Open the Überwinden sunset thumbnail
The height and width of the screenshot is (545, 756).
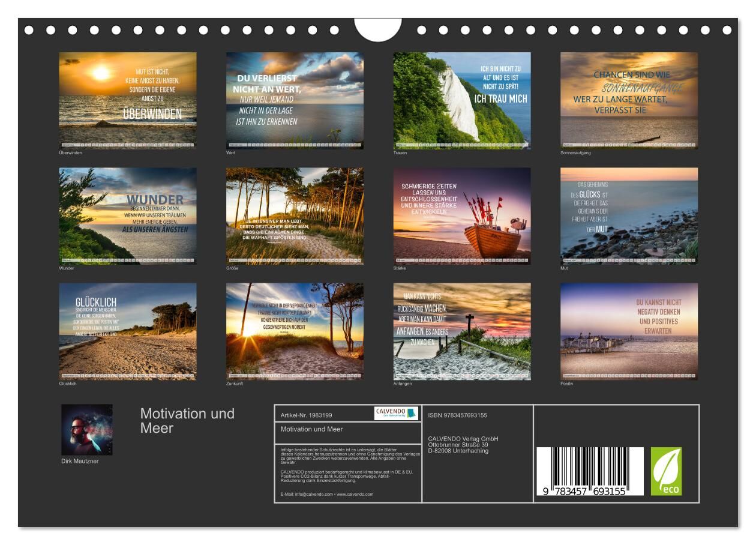coord(128,100)
